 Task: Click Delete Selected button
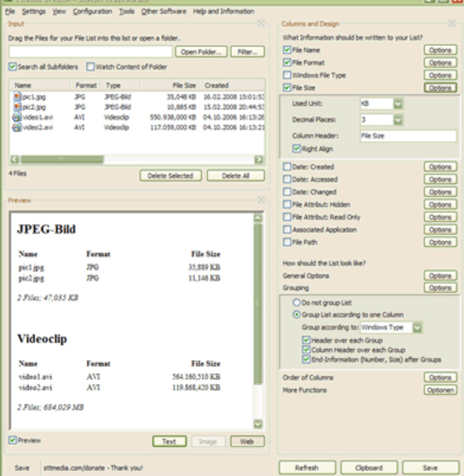(x=171, y=176)
